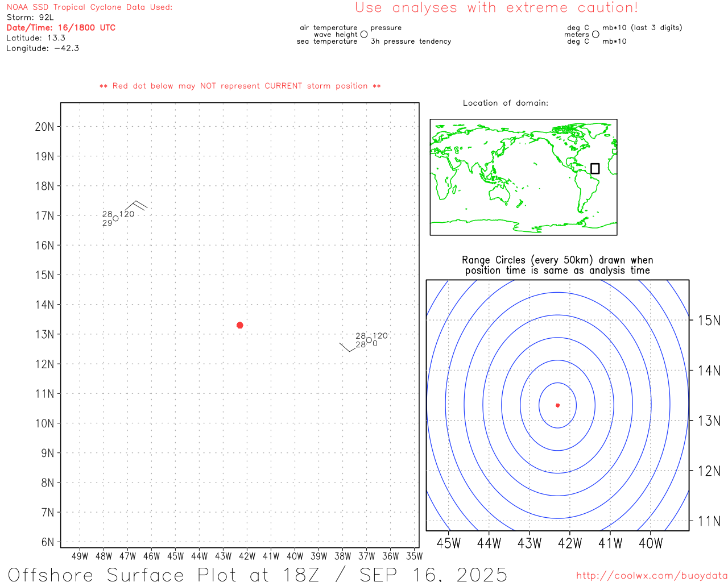Screen dimensions: 728x582
Task: Click the 13N latitude label on main map
Action: (x=44, y=334)
